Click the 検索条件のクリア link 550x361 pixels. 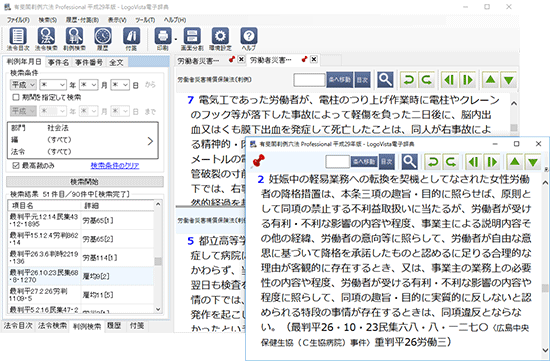(x=115, y=166)
